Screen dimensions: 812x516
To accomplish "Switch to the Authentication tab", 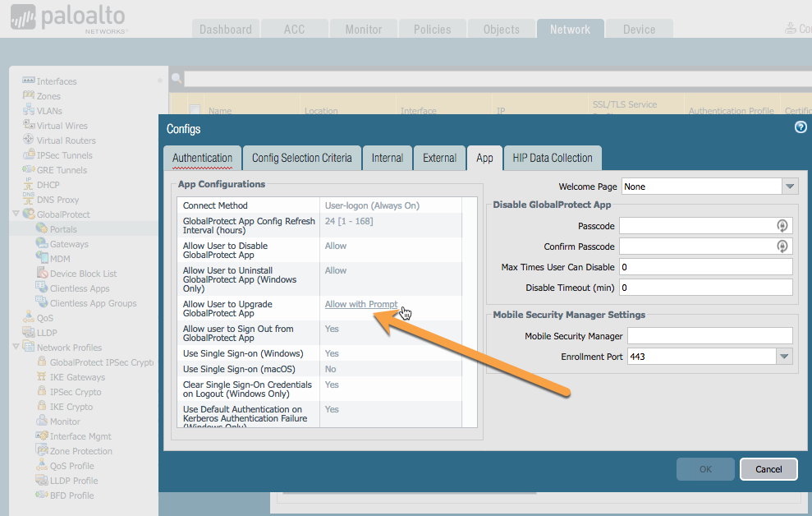I will tap(203, 158).
